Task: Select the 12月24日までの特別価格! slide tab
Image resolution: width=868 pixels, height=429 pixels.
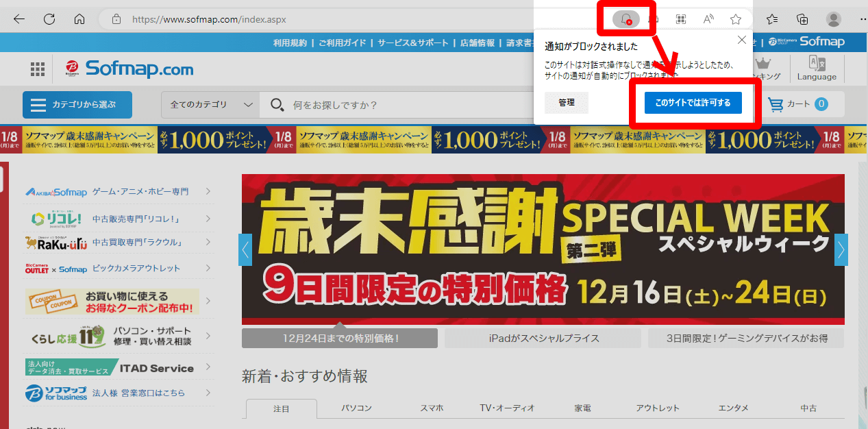Action: (340, 339)
